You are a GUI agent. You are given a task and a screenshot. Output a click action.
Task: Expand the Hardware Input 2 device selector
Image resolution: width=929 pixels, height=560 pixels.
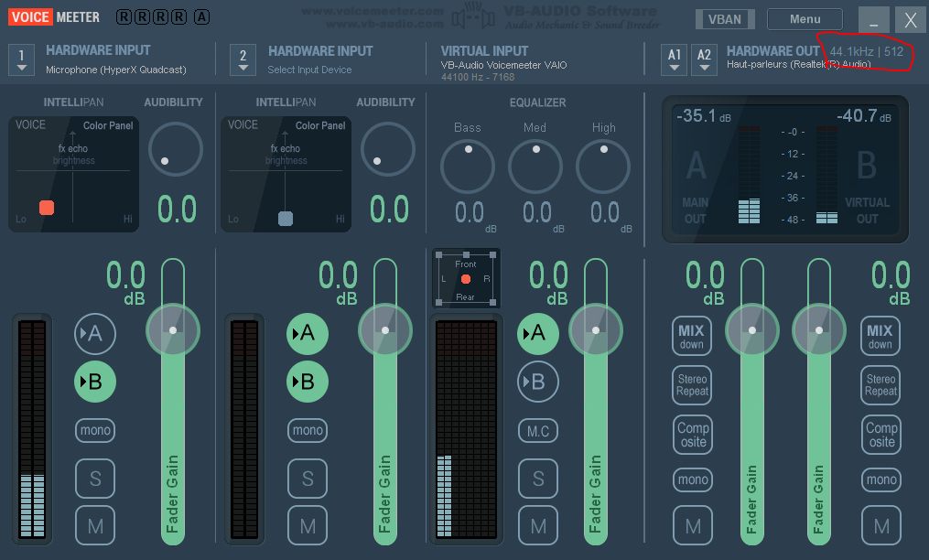pyautogui.click(x=243, y=59)
